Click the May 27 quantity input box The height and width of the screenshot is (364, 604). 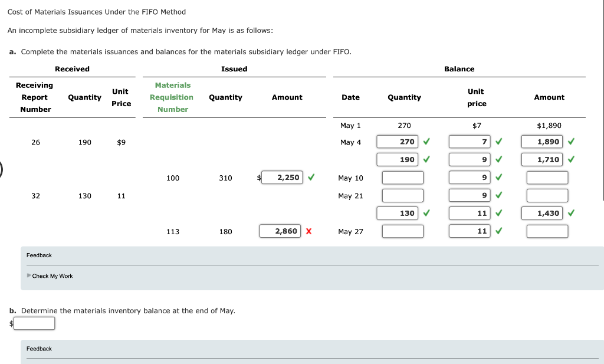402,231
